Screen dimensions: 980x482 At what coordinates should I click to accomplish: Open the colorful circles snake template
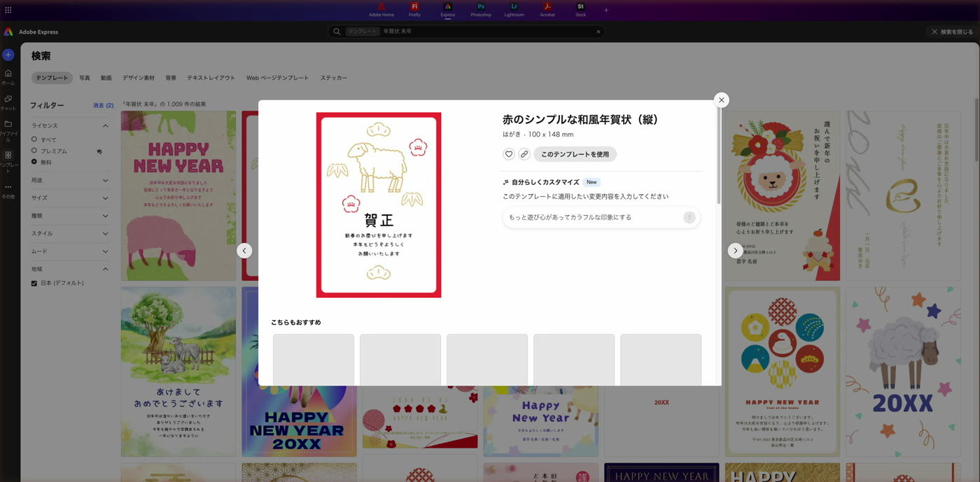[x=783, y=372]
